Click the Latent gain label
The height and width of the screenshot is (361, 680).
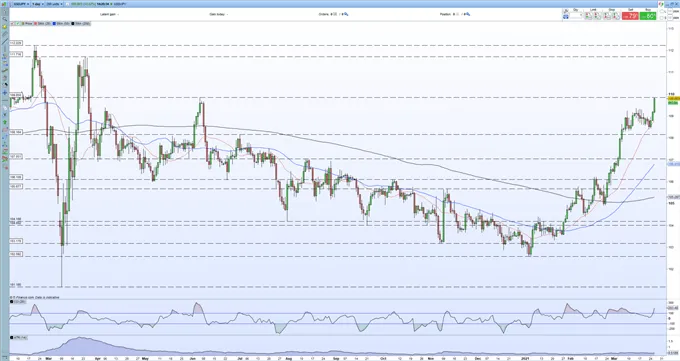[x=108, y=14]
